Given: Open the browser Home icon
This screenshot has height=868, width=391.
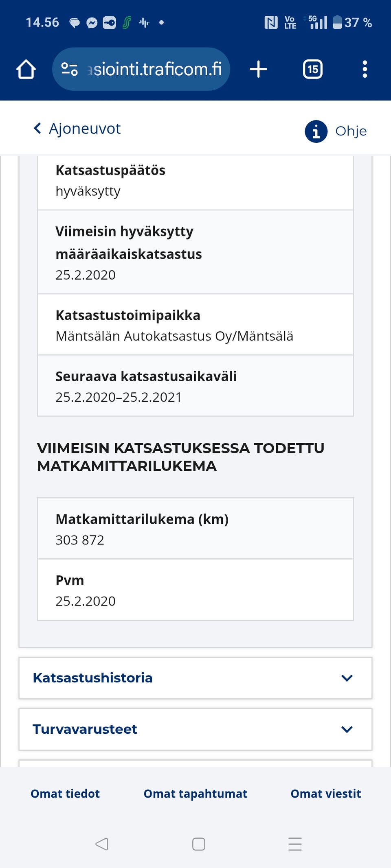Looking at the screenshot, I should pos(25,69).
